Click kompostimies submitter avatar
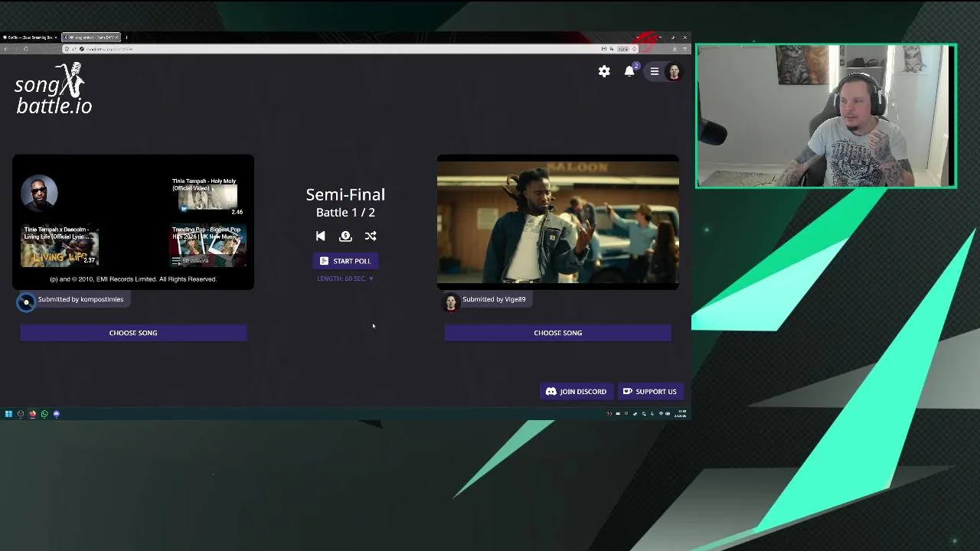 tap(26, 302)
